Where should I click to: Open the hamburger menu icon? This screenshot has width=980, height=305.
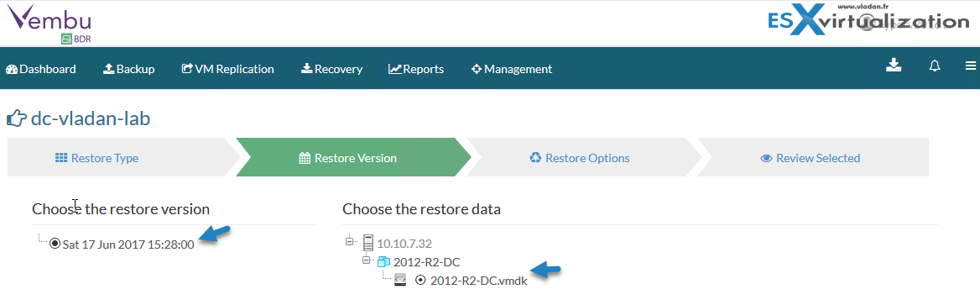970,66
